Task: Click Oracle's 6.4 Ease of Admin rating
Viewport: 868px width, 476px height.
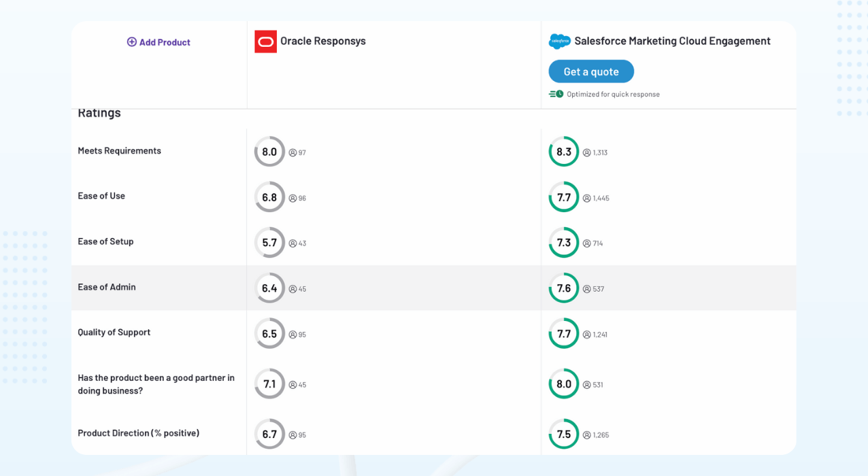Action: (269, 288)
